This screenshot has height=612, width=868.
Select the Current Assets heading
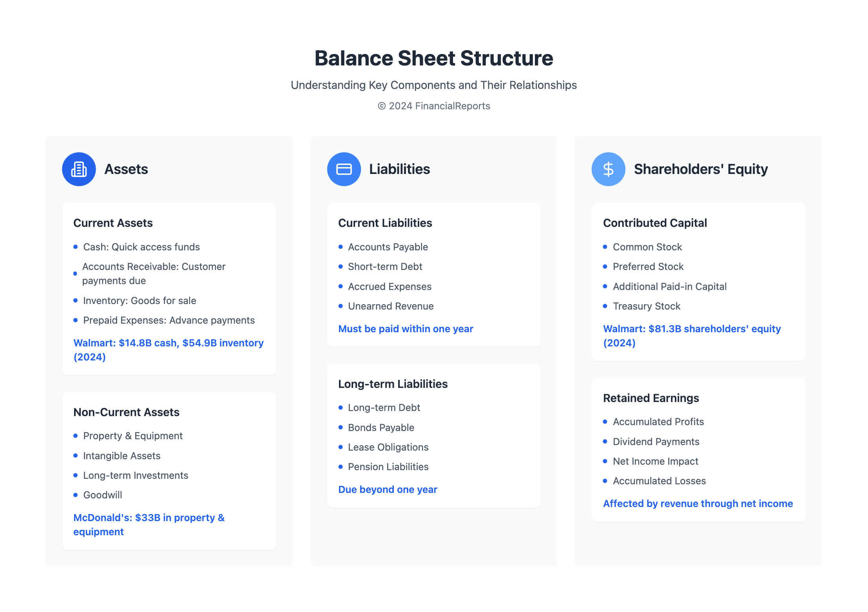pos(113,223)
